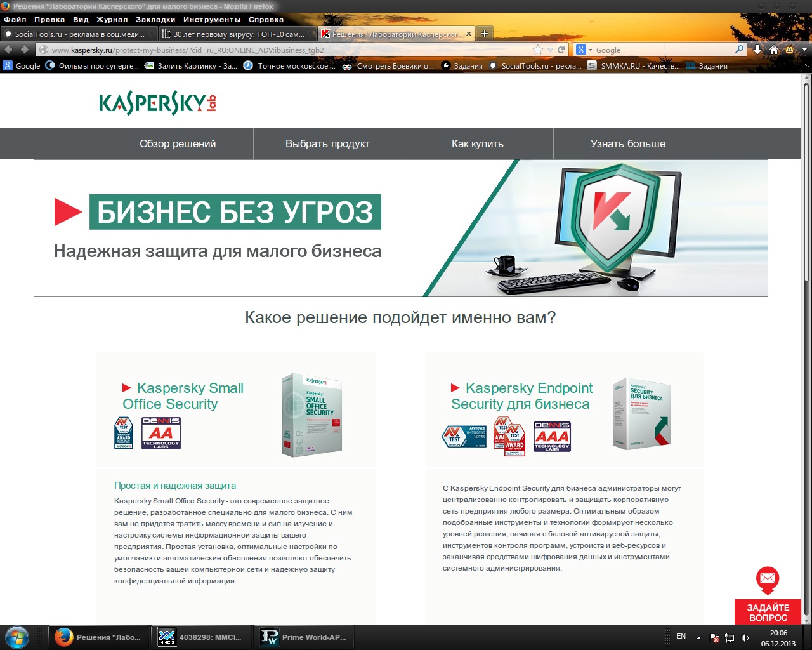Show more bookmarks chevron
The width and height of the screenshot is (812, 650).
(x=807, y=65)
